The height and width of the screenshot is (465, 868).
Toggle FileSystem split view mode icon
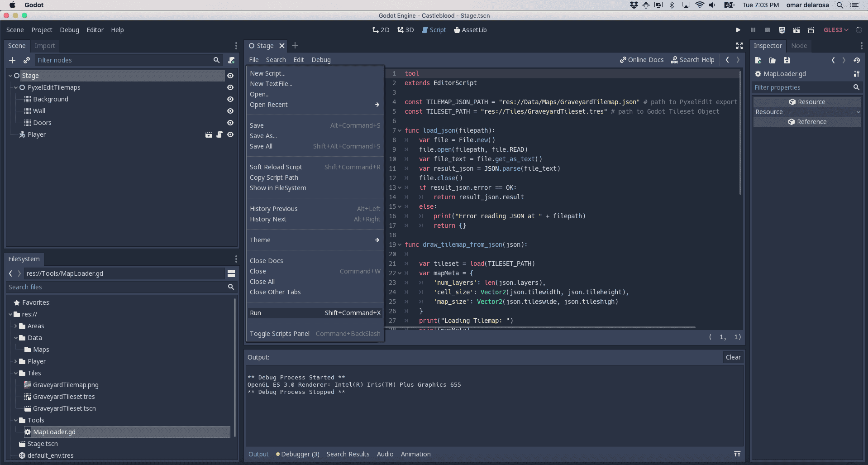[x=231, y=273]
